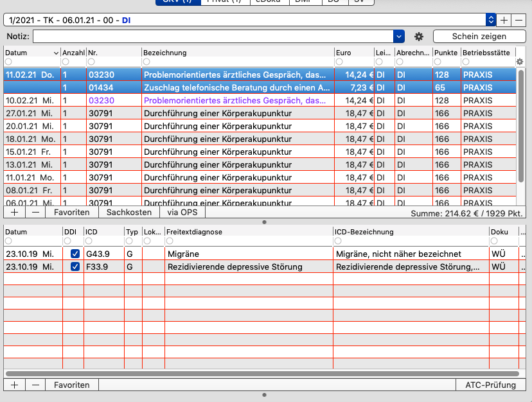Select the Rezidivierende depressive Störung free text
The height and width of the screenshot is (402, 532).
point(235,267)
